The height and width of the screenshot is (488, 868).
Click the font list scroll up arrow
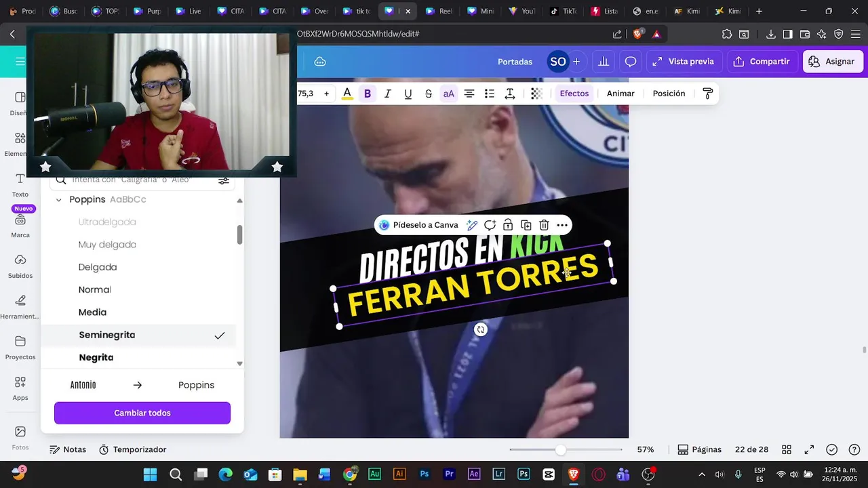click(x=239, y=201)
